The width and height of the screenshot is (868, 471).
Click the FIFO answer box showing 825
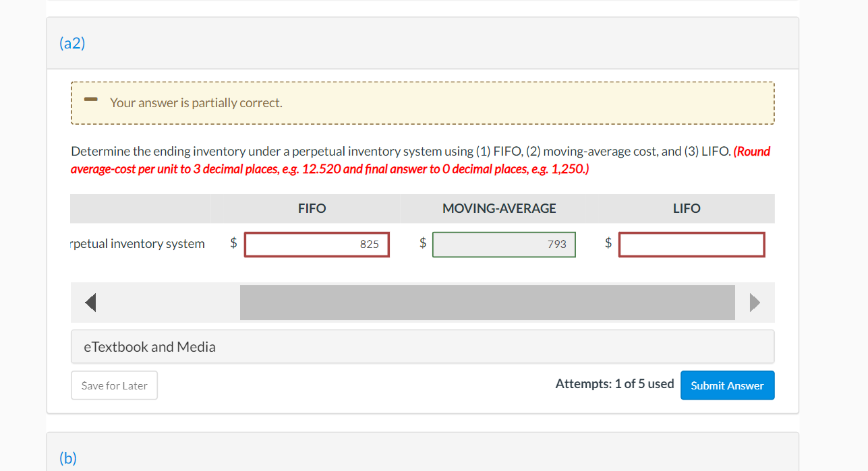316,244
